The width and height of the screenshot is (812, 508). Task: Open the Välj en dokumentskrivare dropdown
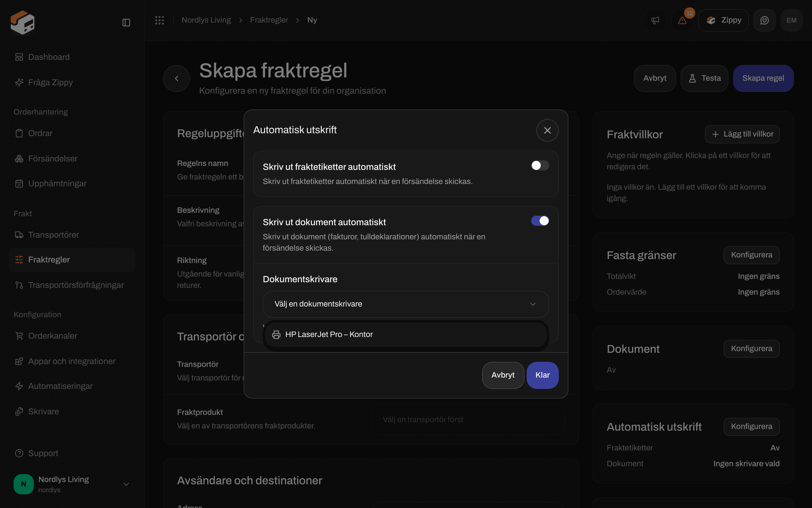pos(406,304)
